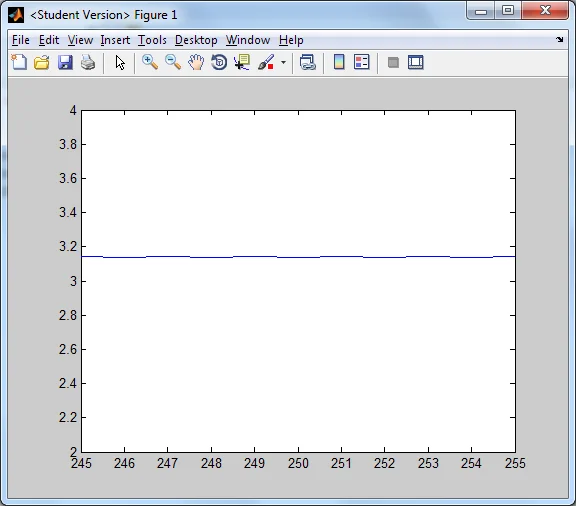Insert a colorbar from the toolbar
This screenshot has height=506, width=576.
(x=339, y=62)
